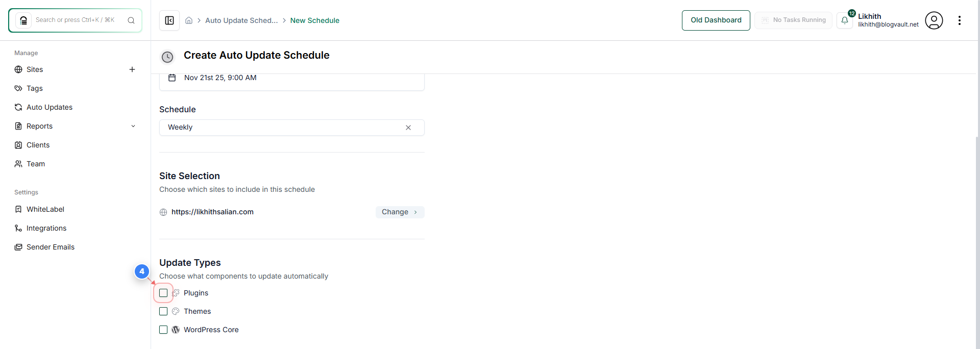Enable the Plugins update checkbox

[163, 293]
